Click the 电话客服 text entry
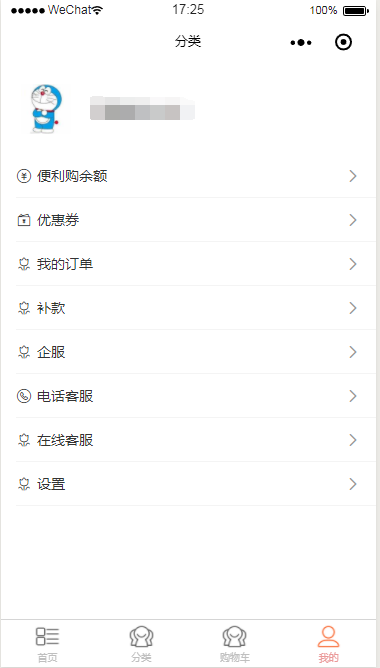Viewport: 380px width, 668px height. click(x=65, y=397)
